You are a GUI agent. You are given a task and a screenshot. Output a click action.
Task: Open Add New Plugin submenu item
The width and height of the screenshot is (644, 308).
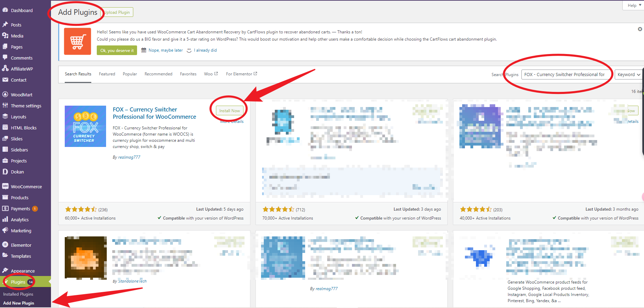tap(19, 303)
